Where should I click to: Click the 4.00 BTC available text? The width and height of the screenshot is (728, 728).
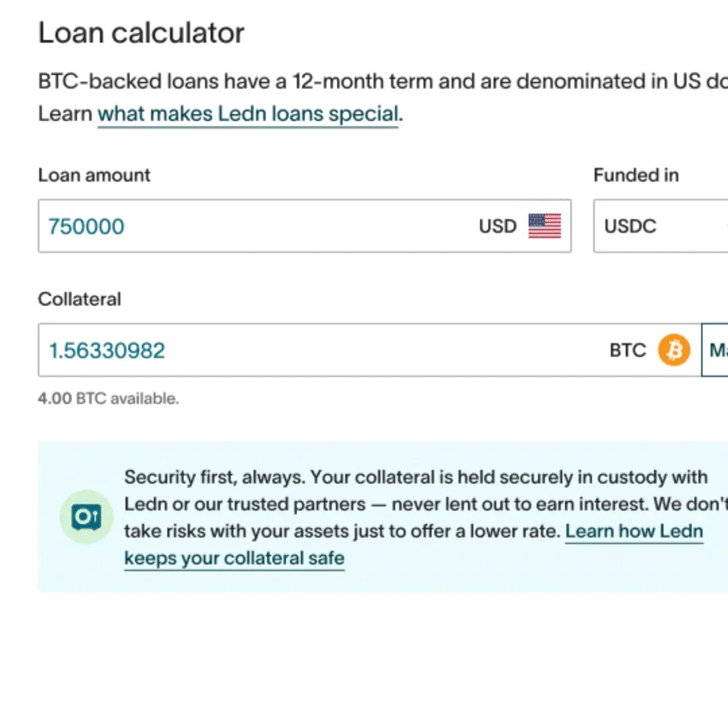[x=108, y=398]
